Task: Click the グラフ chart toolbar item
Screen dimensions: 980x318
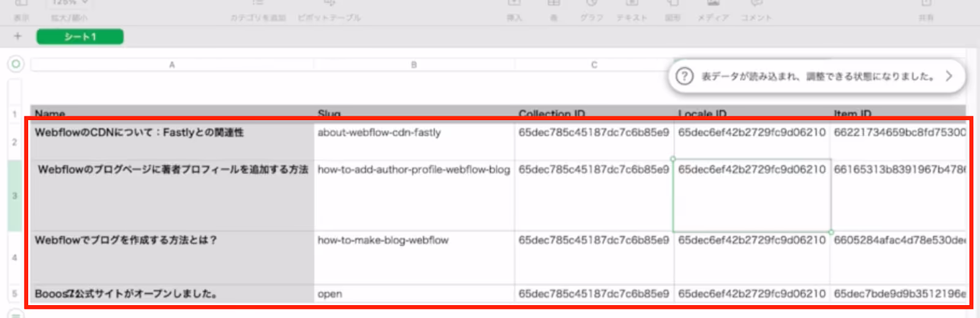Action: pyautogui.click(x=592, y=11)
